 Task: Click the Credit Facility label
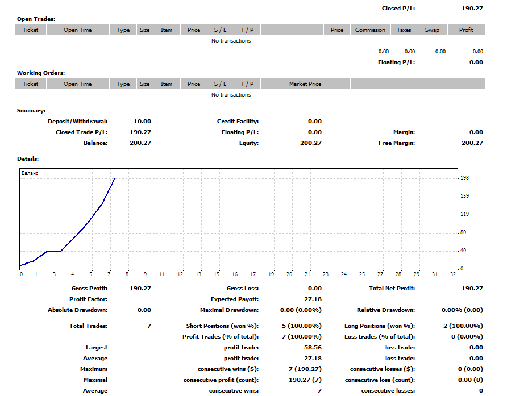point(238,122)
